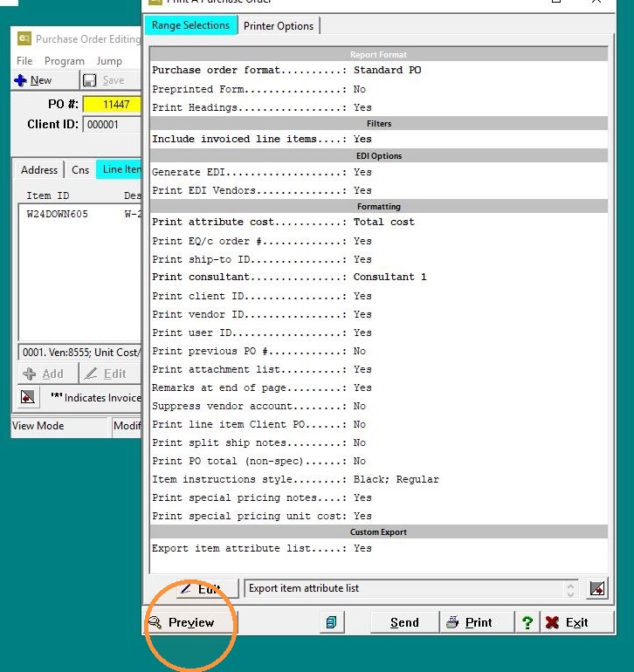The width and height of the screenshot is (634, 672).
Task: Click Add button in Purchase Order Editing
Action: (x=48, y=374)
